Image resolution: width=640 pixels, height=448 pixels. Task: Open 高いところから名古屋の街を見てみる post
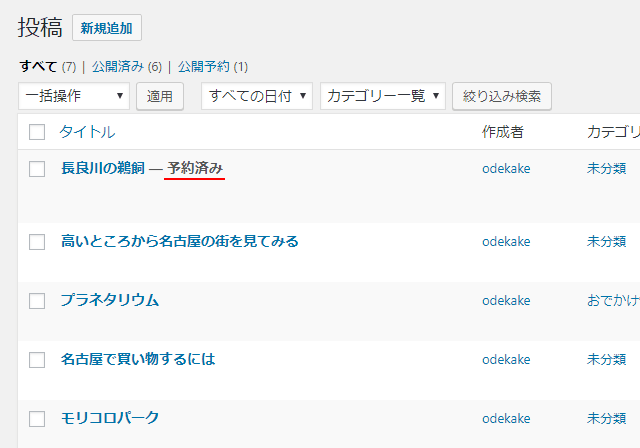[180, 241]
